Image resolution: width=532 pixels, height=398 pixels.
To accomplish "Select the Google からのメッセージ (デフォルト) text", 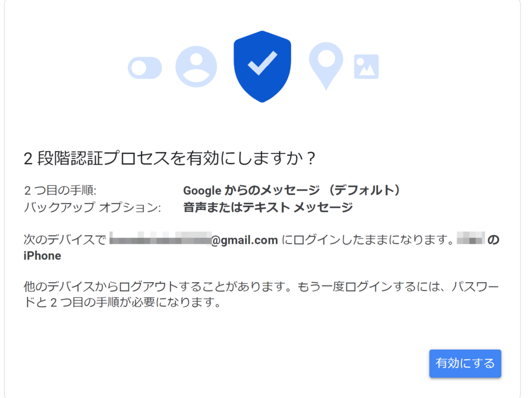I will click(x=292, y=191).
